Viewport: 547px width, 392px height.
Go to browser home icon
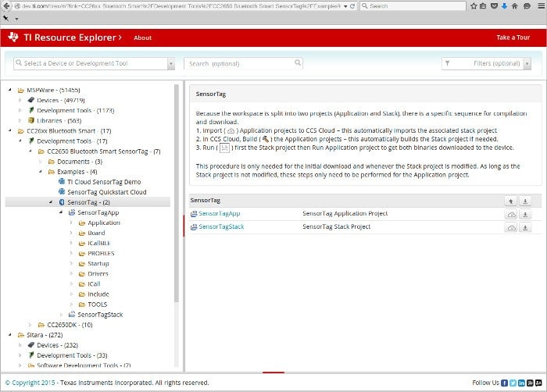point(514,6)
